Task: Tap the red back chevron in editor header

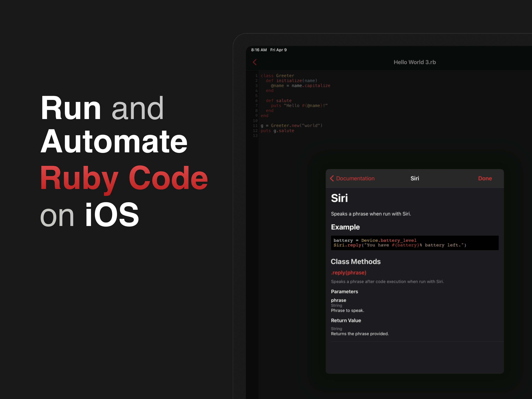Action: click(x=255, y=62)
